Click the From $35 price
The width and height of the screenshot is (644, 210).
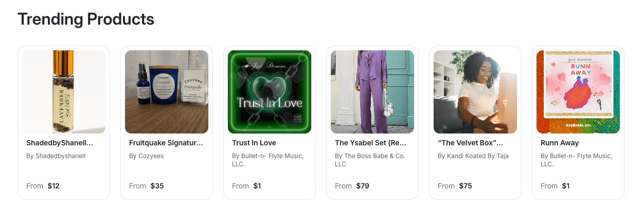point(147,186)
